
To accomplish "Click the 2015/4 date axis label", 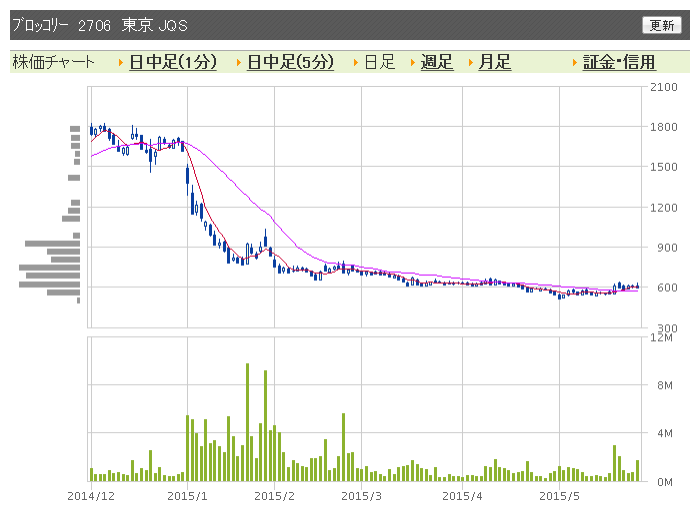I will pos(462,496).
